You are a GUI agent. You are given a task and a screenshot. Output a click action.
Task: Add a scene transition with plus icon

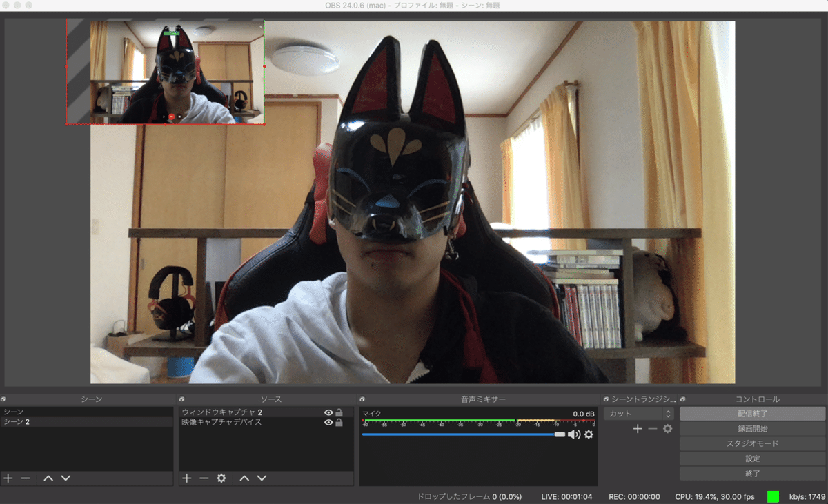click(x=638, y=429)
